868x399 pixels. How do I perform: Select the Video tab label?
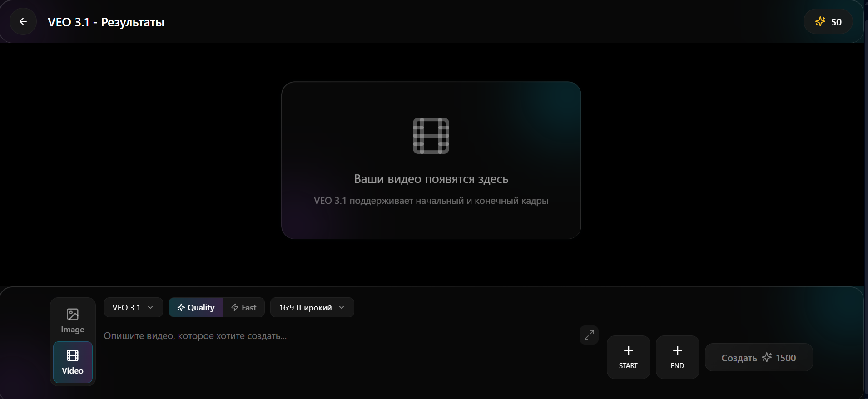coord(73,370)
